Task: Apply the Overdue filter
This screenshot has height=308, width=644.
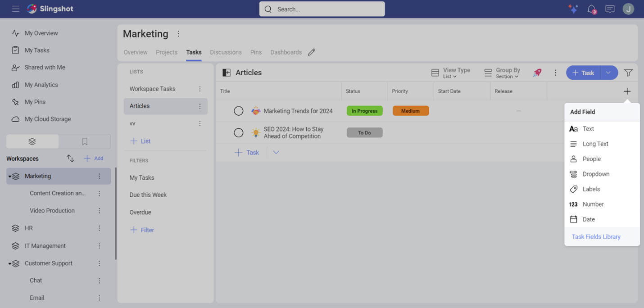Action: pyautogui.click(x=141, y=212)
